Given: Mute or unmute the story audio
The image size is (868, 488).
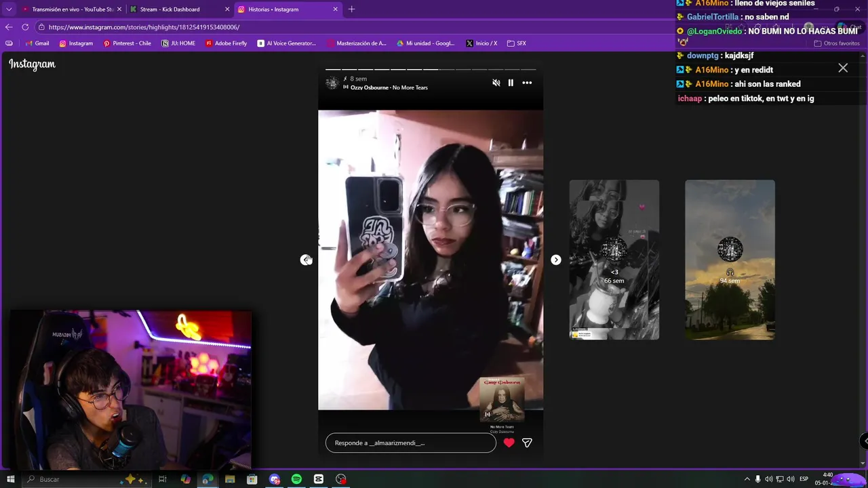Looking at the screenshot, I should (x=496, y=83).
